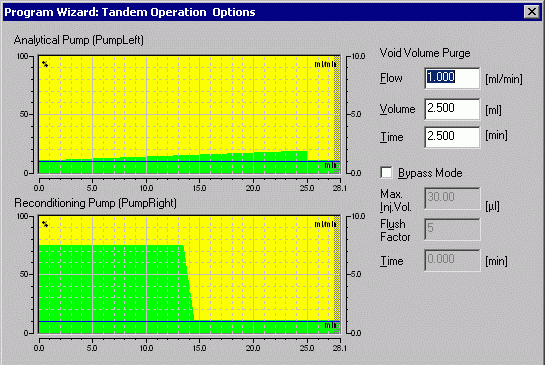Click the Flow label
Image resolution: width=545 pixels, height=365 pixels.
click(x=391, y=78)
